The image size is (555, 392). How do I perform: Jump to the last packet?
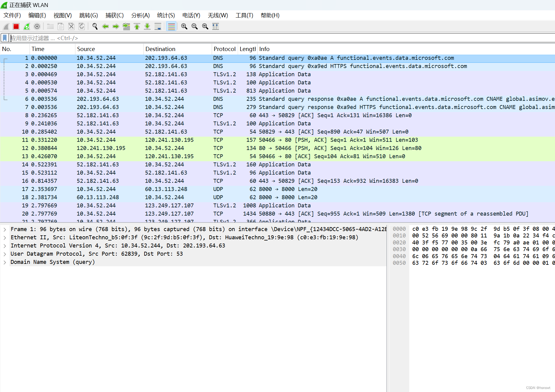click(x=147, y=26)
